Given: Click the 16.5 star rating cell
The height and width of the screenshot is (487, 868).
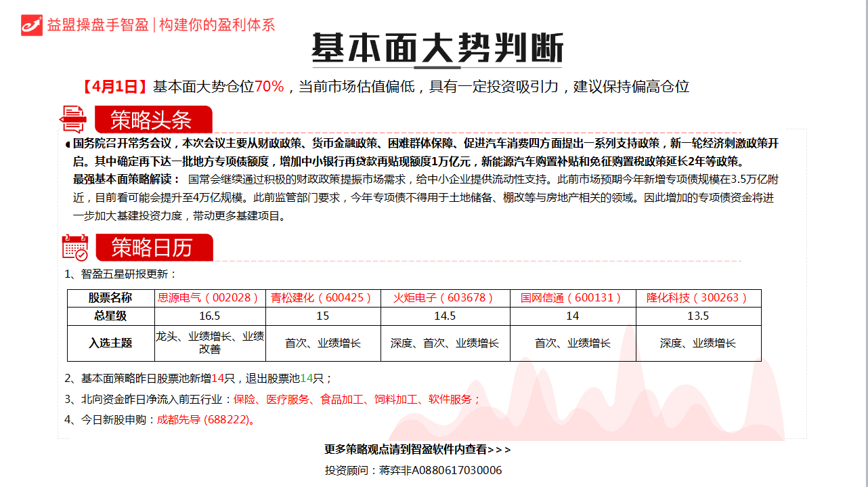Looking at the screenshot, I should tap(209, 316).
